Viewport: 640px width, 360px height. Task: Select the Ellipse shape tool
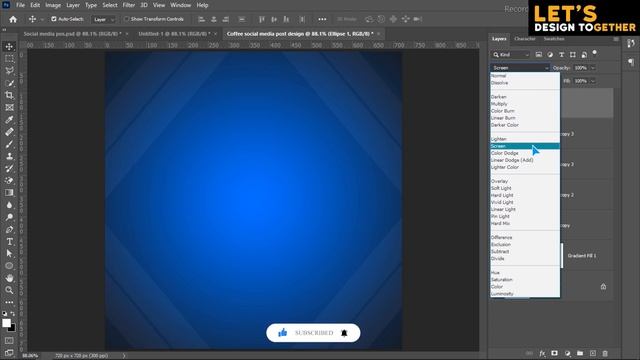(x=9, y=266)
